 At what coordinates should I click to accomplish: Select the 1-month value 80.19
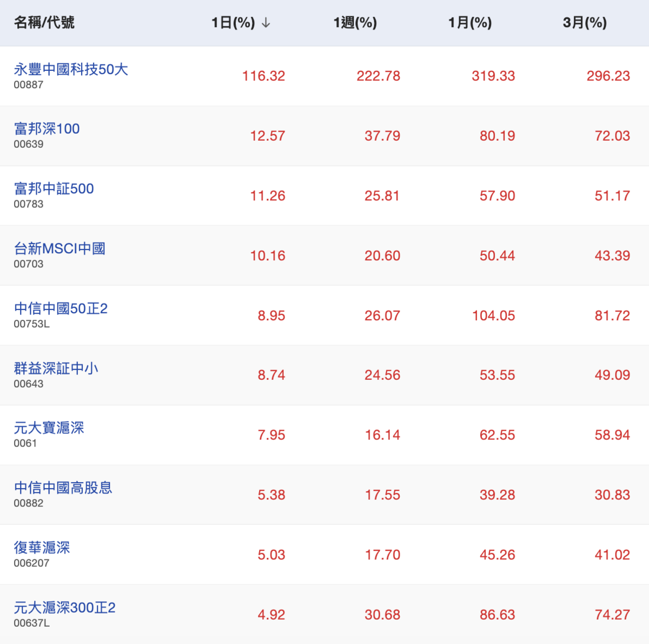pos(498,136)
